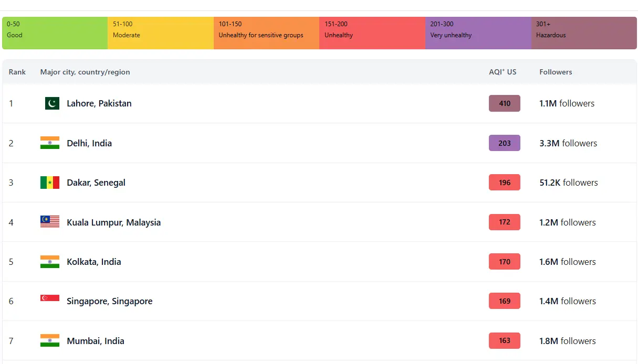Image resolution: width=638 pixels, height=364 pixels.
Task: Click rank number 3 in the Dakar row
Action: [x=11, y=183]
